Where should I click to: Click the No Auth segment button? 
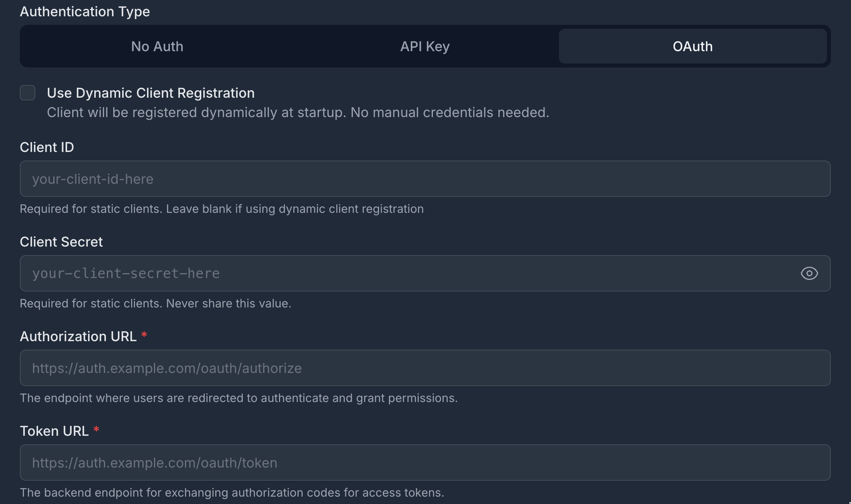tap(157, 46)
